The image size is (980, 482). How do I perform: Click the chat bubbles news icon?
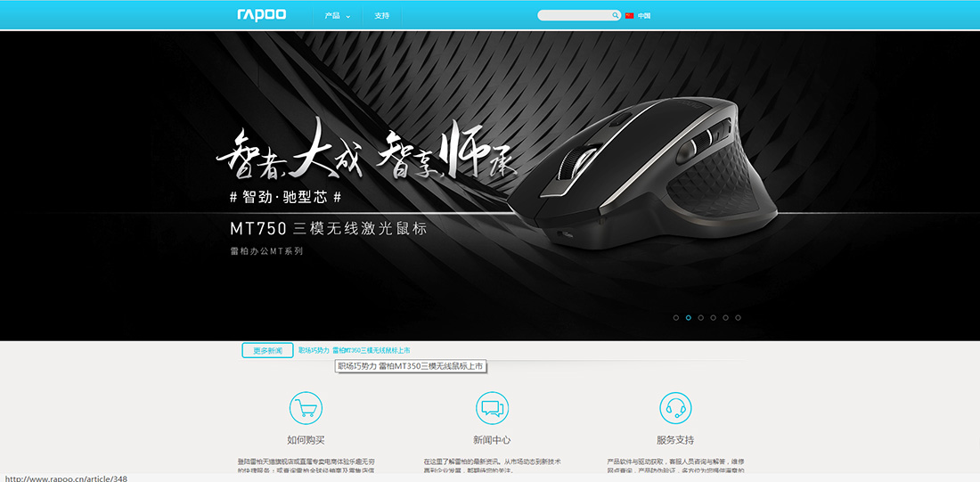click(492, 408)
